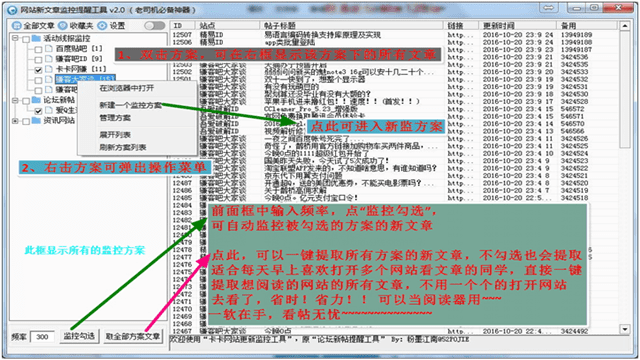Expand the 资讯网站 tree node

tap(15, 121)
